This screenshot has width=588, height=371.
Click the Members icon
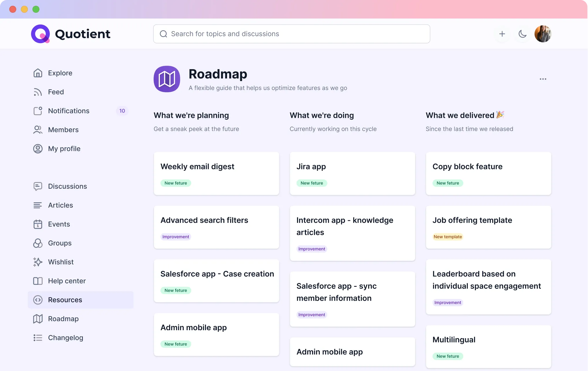pyautogui.click(x=38, y=130)
